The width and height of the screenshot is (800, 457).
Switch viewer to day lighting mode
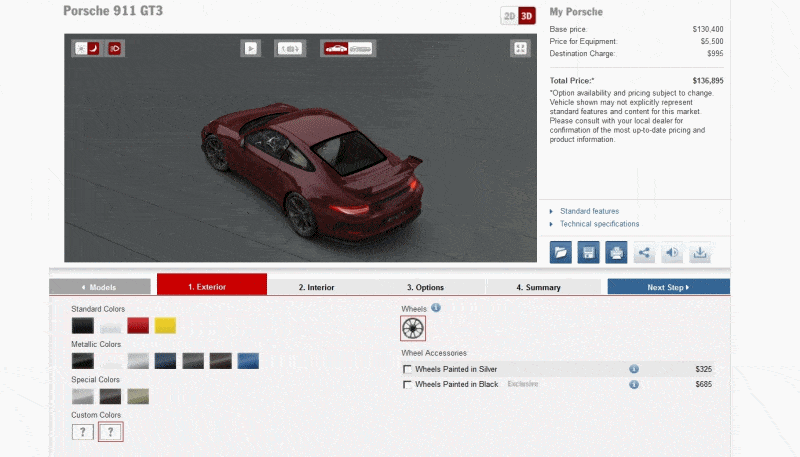[x=81, y=48]
